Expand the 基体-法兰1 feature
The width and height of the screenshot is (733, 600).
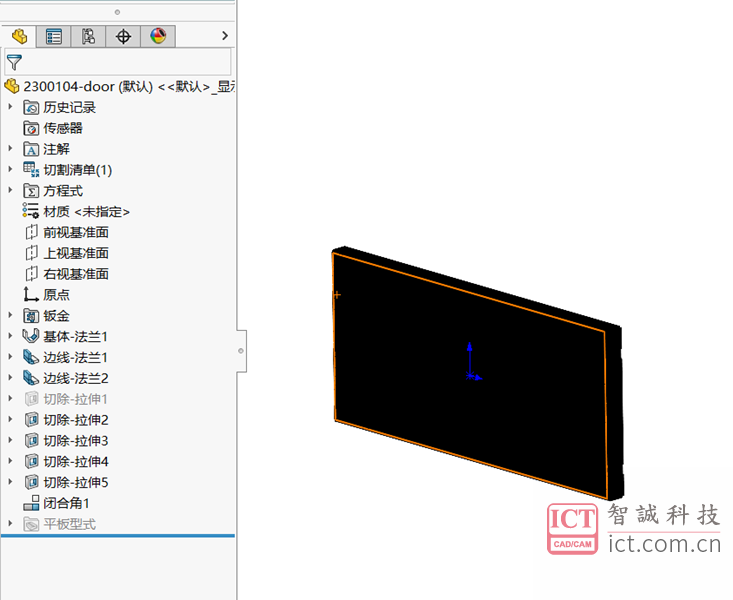[x=10, y=336]
